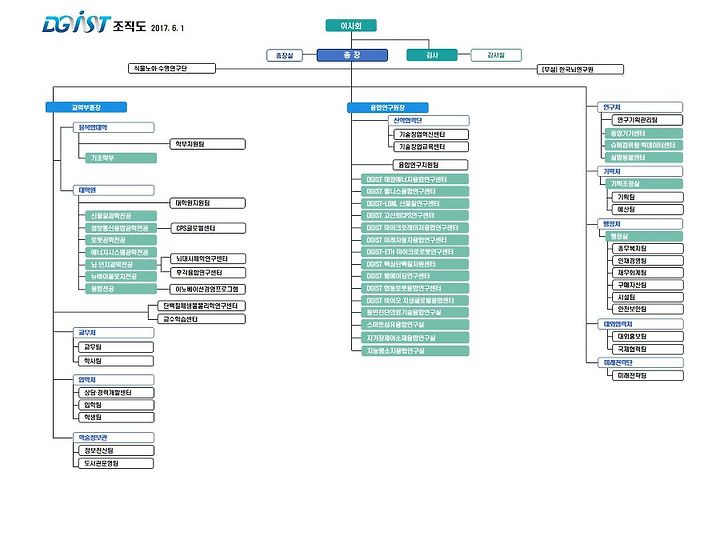Click the date text '2017. 6. 1'

(167, 28)
